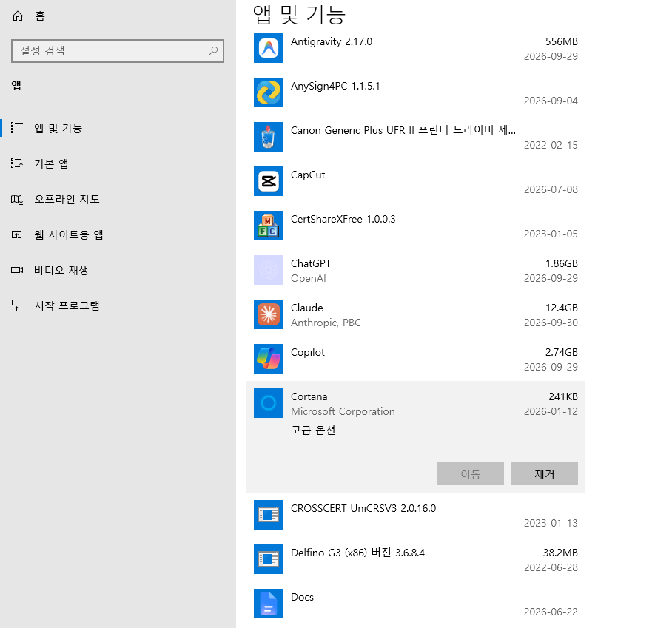Click the 2026-01-12 date of Cortana
Viewport: 672px width, 628px height.
pyautogui.click(x=551, y=412)
